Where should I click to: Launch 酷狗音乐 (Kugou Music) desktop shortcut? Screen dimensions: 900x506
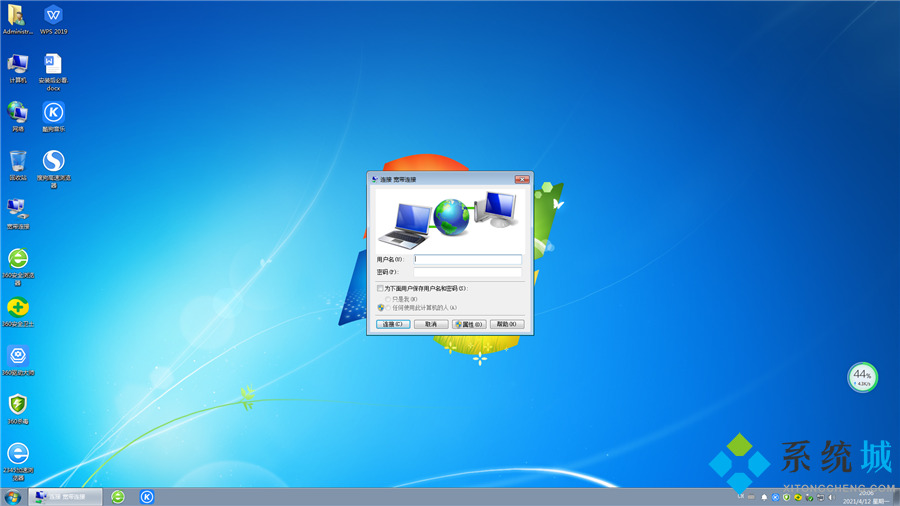coord(53,117)
